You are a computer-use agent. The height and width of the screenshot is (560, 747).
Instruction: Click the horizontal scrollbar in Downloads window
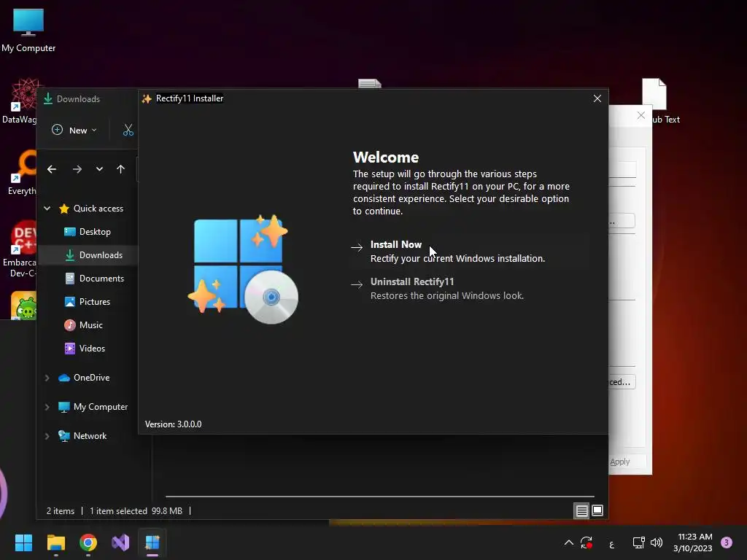(379, 496)
